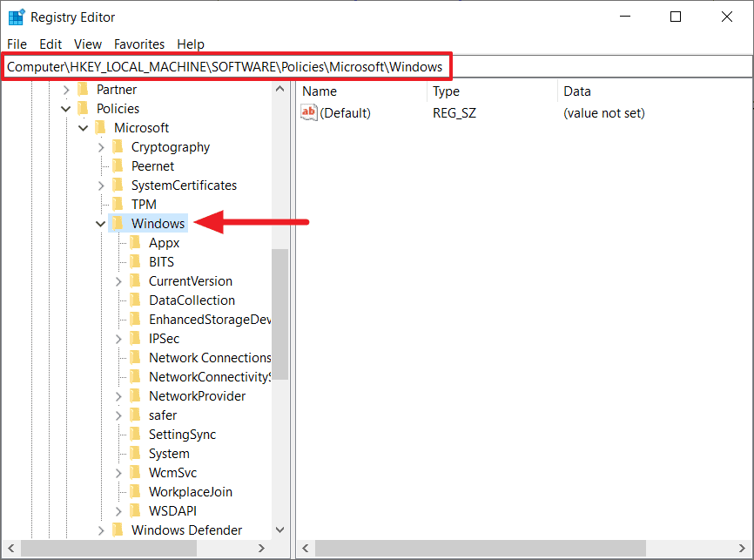Click the Microsoft folder icon

click(100, 128)
